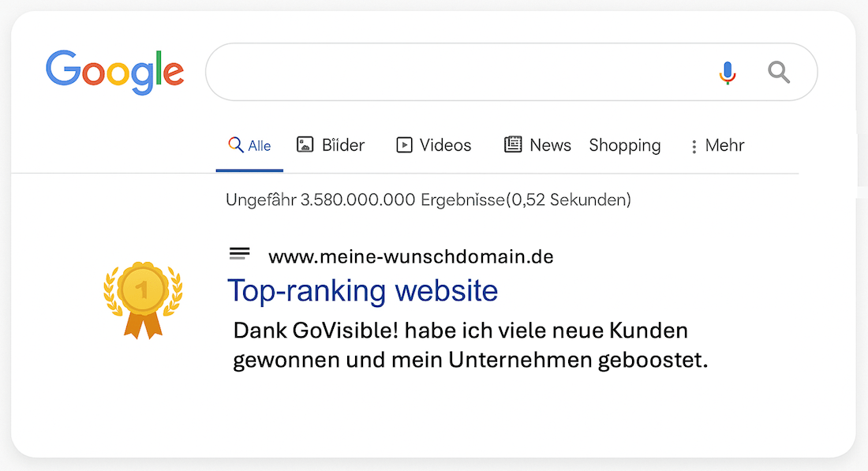868x471 pixels.
Task: Click the Google logo
Action: pyautogui.click(x=114, y=71)
